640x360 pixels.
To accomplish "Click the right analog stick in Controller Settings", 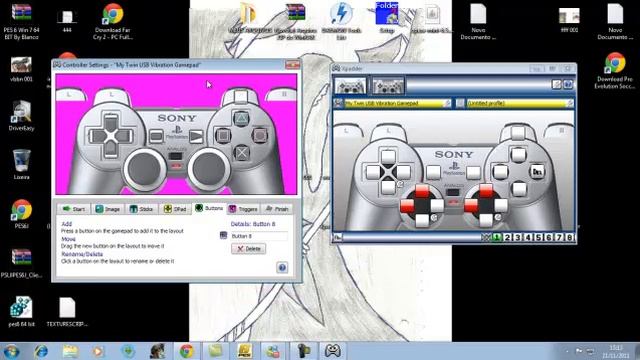I will click(x=209, y=168).
